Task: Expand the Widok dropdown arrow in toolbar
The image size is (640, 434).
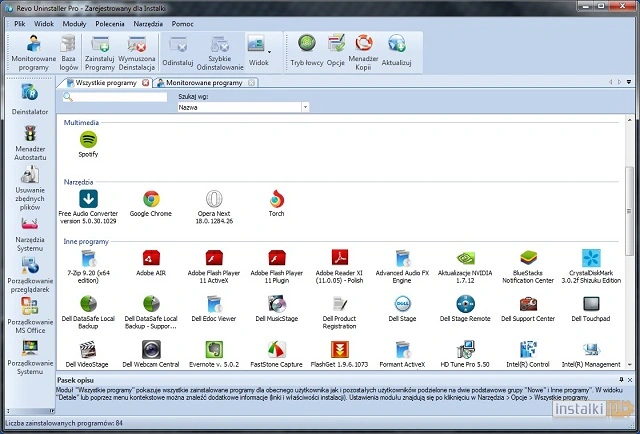Action: (x=269, y=48)
